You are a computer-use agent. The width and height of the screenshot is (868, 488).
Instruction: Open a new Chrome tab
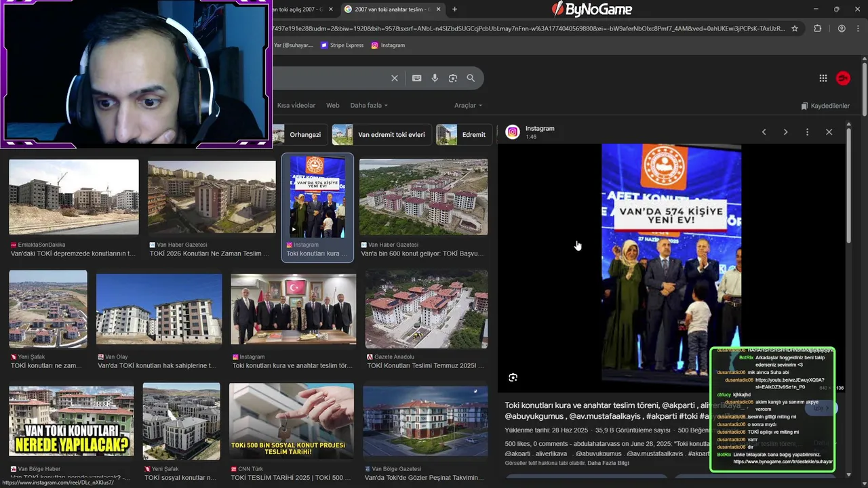[x=454, y=9]
